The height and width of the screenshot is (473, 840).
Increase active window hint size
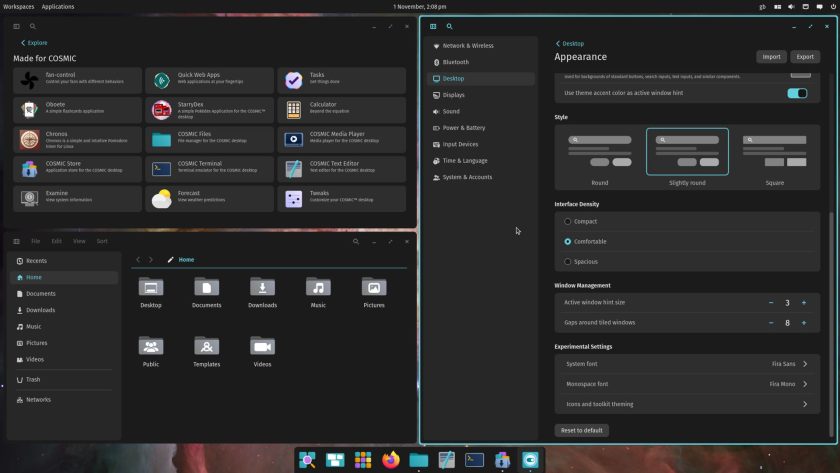[804, 303]
